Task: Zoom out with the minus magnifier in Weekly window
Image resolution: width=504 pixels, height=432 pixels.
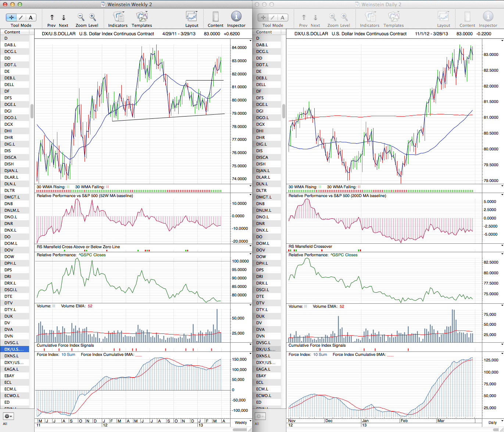Action: pyautogui.click(x=81, y=17)
